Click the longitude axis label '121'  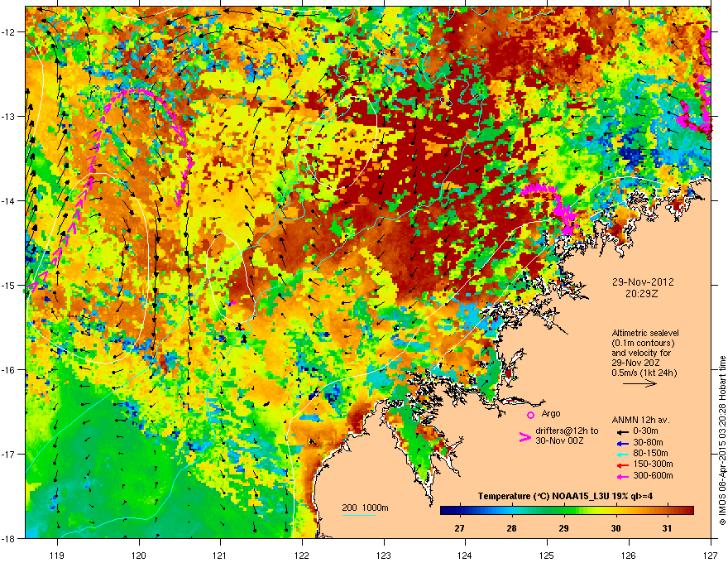point(221,555)
